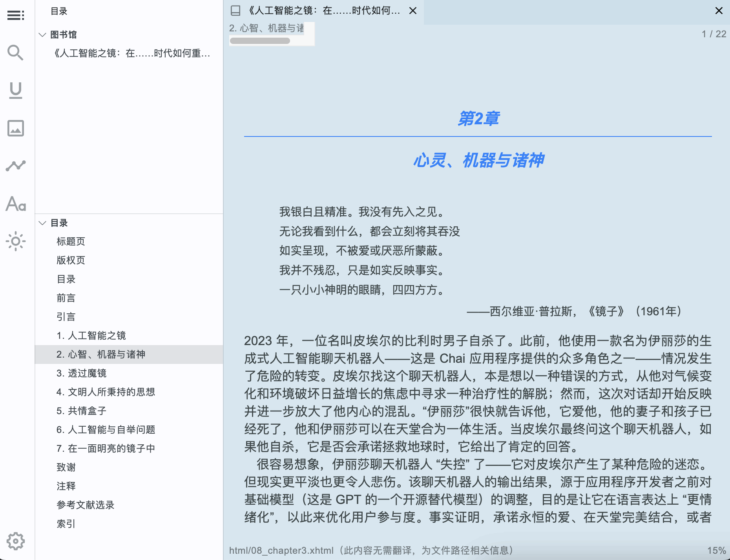Open the search panel
The image size is (730, 560).
(16, 53)
